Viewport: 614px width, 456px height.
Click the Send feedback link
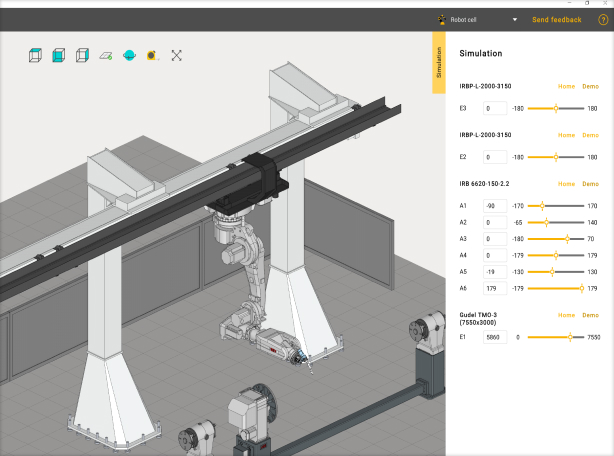[x=556, y=19]
